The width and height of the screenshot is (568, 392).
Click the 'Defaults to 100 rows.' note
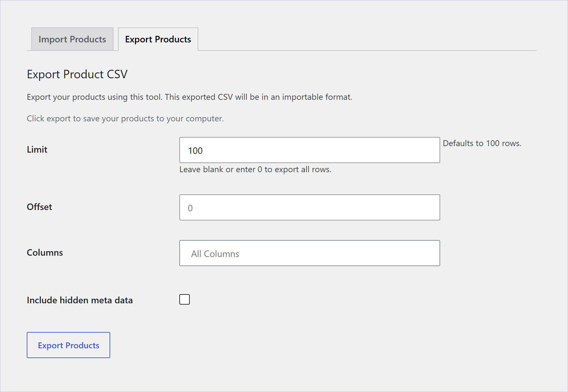tap(482, 143)
